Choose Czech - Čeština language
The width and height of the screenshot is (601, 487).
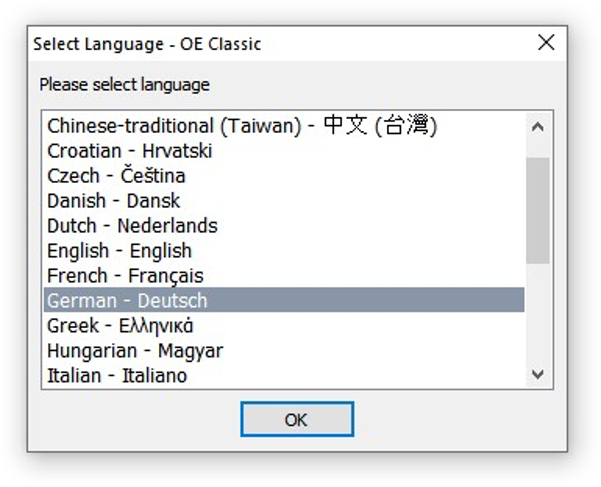(284, 175)
